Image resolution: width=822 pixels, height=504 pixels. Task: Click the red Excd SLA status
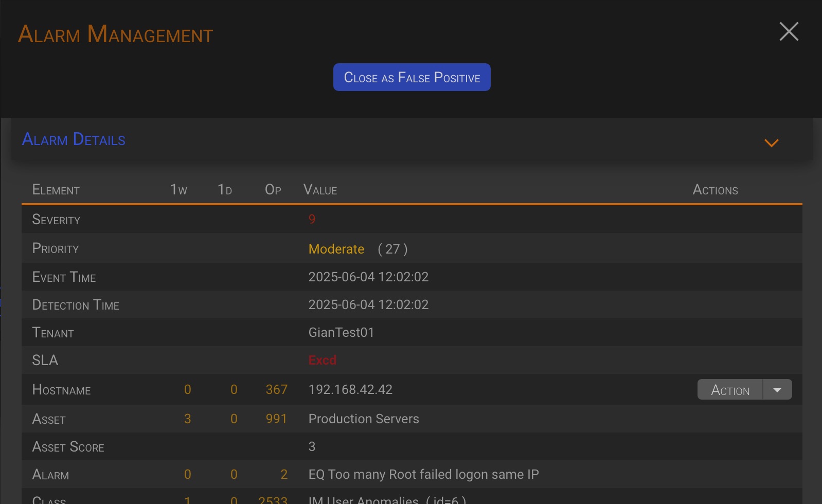click(x=322, y=360)
